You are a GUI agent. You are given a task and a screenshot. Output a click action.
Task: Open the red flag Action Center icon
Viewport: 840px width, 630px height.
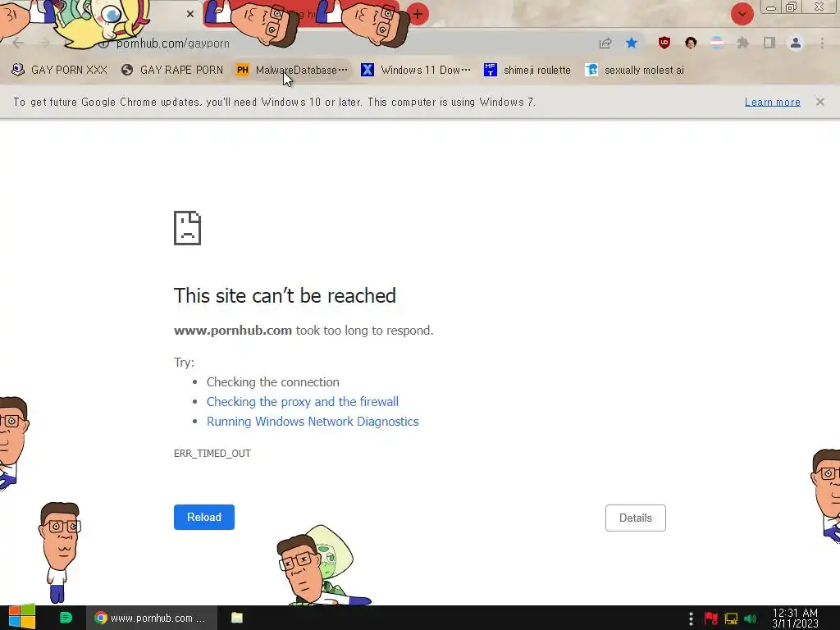pyautogui.click(x=711, y=619)
